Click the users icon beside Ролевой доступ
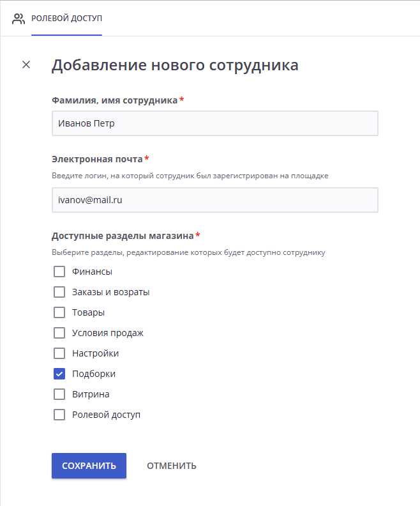 [19, 19]
